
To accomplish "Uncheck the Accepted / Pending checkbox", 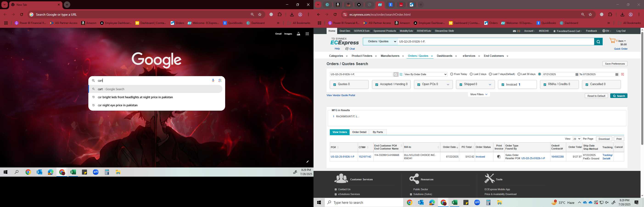I will point(376,85).
